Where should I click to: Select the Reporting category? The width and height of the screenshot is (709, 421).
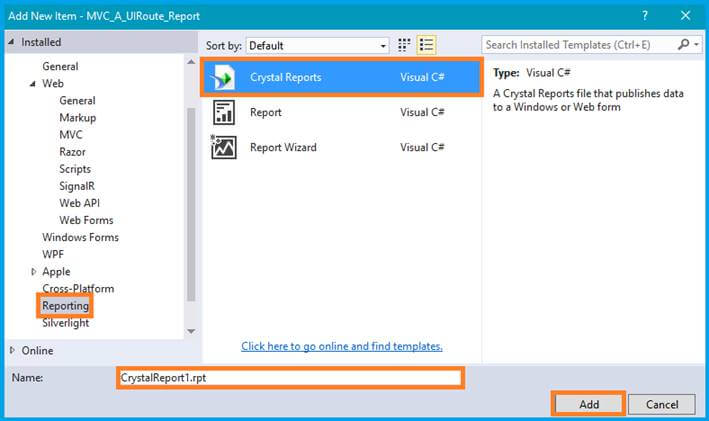66,306
